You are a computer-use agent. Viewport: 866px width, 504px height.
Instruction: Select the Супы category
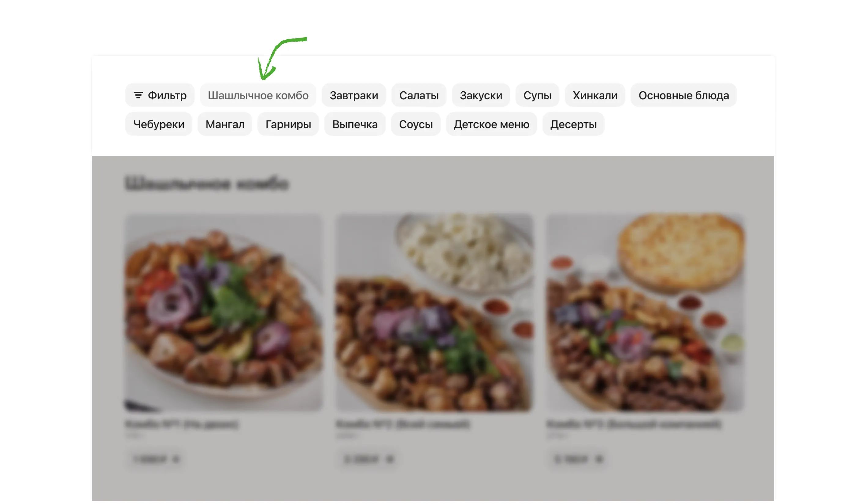pos(537,95)
